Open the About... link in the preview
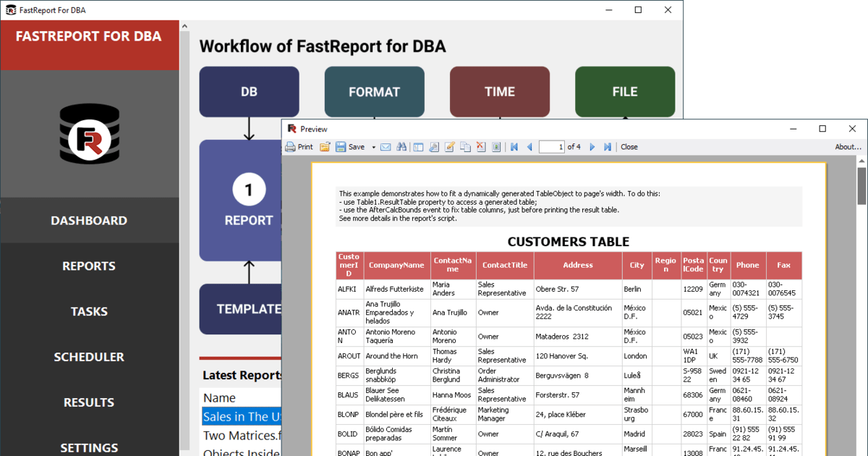This screenshot has width=868, height=456. tap(847, 147)
